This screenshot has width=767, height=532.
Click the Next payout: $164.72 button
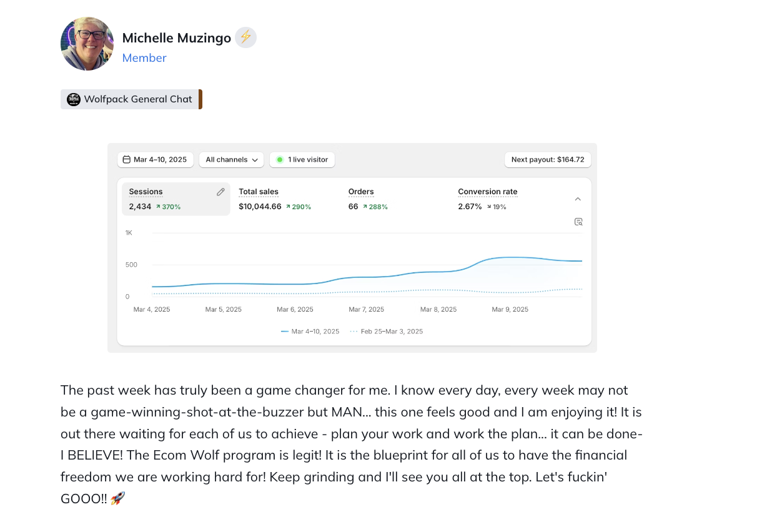[548, 160]
